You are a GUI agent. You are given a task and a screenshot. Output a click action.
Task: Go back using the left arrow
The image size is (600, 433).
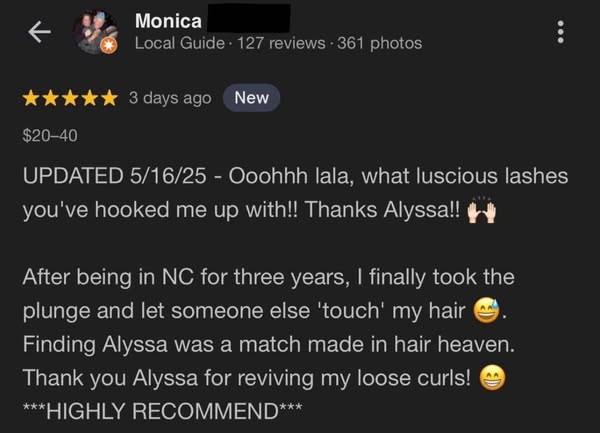tap(39, 32)
